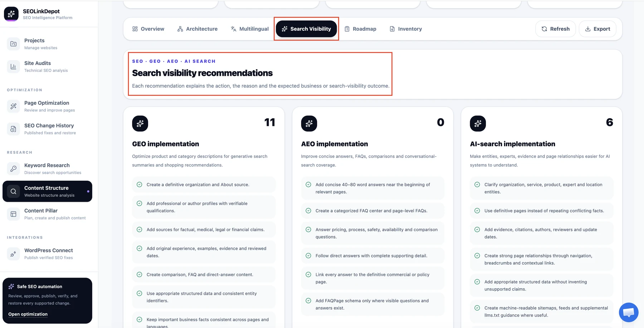Click the Site Audits bar chart icon
Viewport: 644px width, 328px height.
pyautogui.click(x=13, y=67)
